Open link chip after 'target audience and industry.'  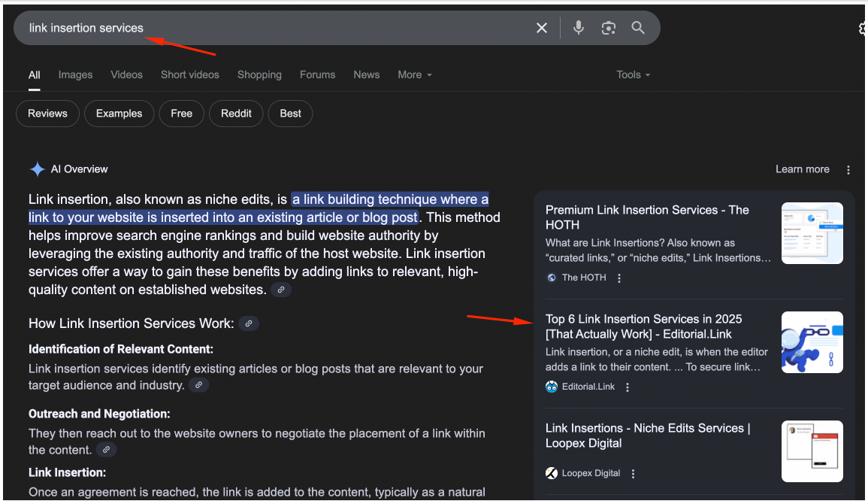click(198, 384)
